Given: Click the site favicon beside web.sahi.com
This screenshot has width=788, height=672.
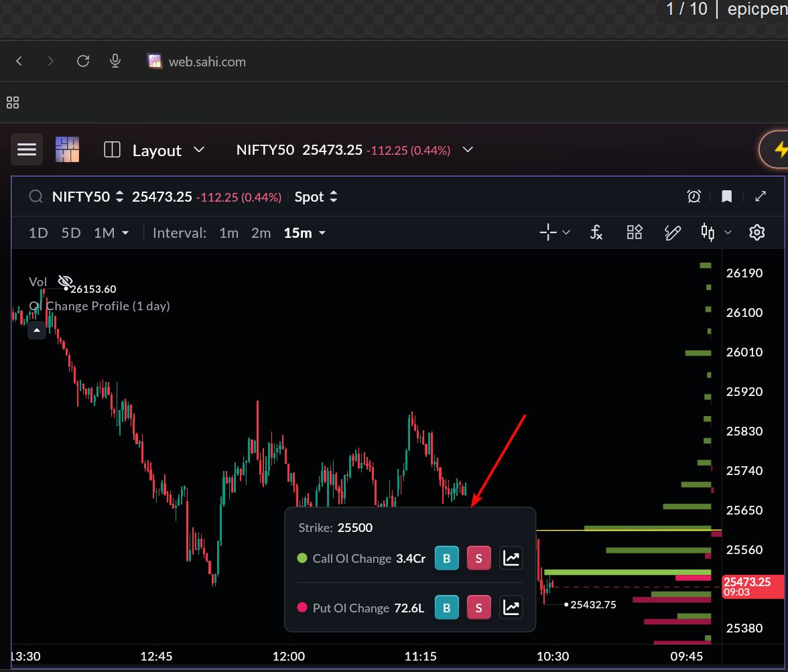Looking at the screenshot, I should (155, 62).
